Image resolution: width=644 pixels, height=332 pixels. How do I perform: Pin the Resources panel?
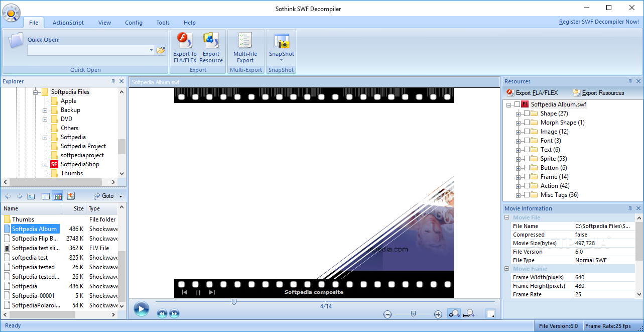630,81
